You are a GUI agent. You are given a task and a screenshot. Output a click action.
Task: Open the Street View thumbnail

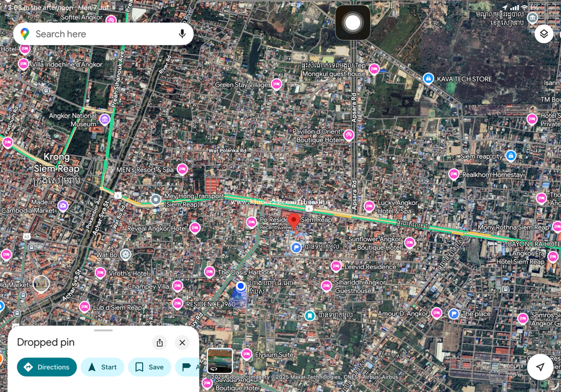[x=220, y=361]
